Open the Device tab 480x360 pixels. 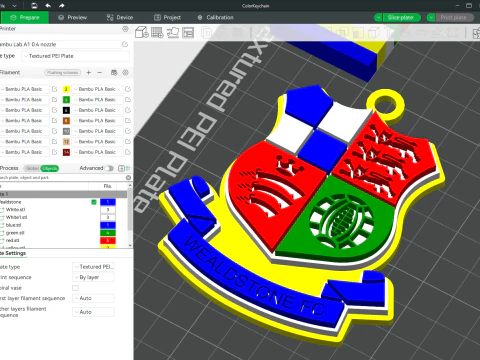coord(120,18)
